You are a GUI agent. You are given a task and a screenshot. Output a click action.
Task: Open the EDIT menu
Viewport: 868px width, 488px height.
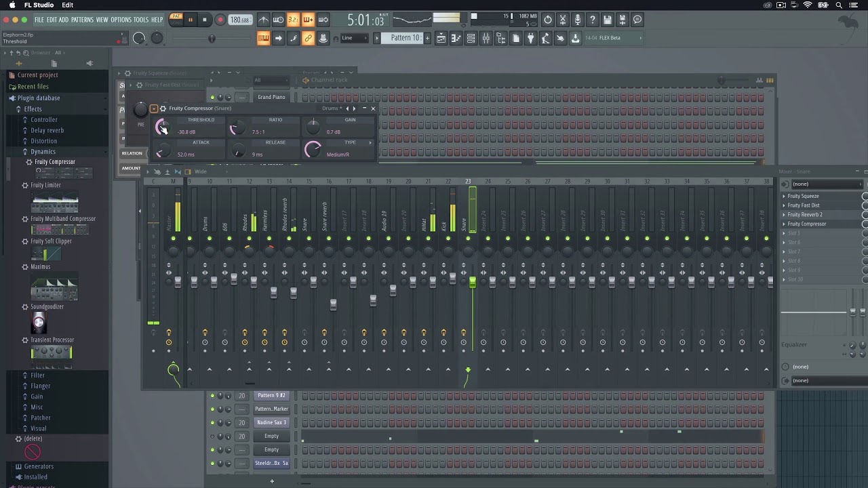[x=52, y=20]
